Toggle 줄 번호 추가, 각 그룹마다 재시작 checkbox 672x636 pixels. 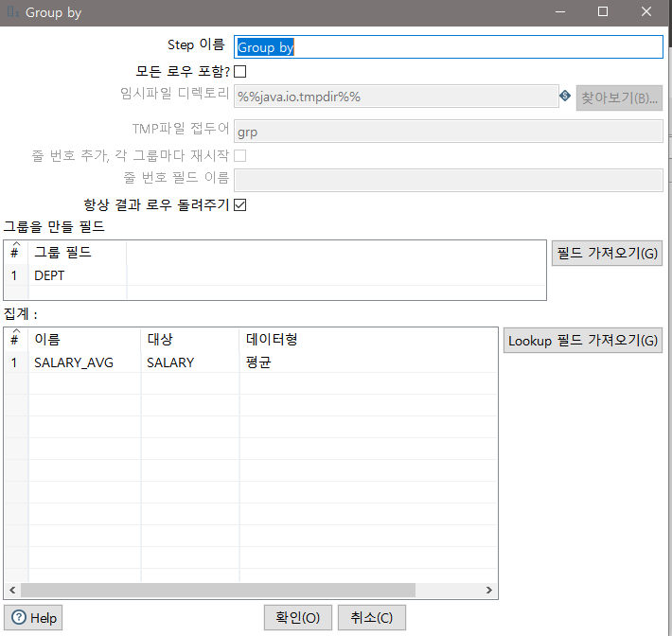240,156
